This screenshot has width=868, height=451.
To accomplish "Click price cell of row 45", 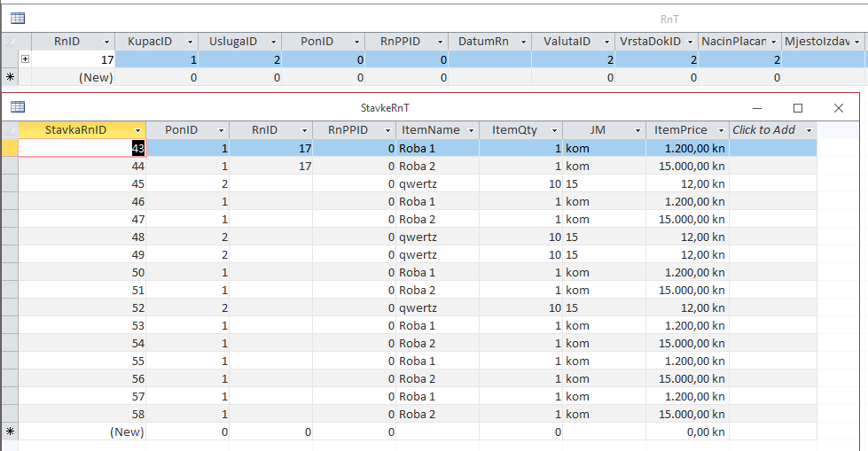I will [687, 183].
